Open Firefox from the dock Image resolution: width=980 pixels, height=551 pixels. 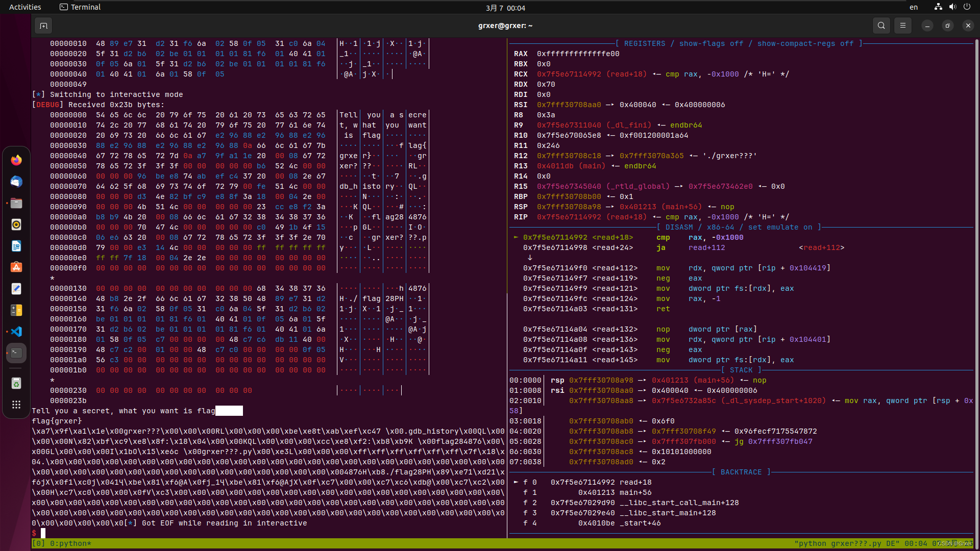16,160
